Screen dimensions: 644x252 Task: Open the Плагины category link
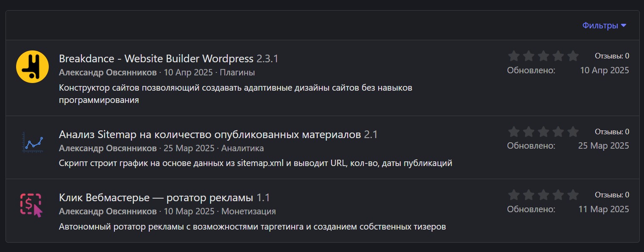[x=237, y=72]
